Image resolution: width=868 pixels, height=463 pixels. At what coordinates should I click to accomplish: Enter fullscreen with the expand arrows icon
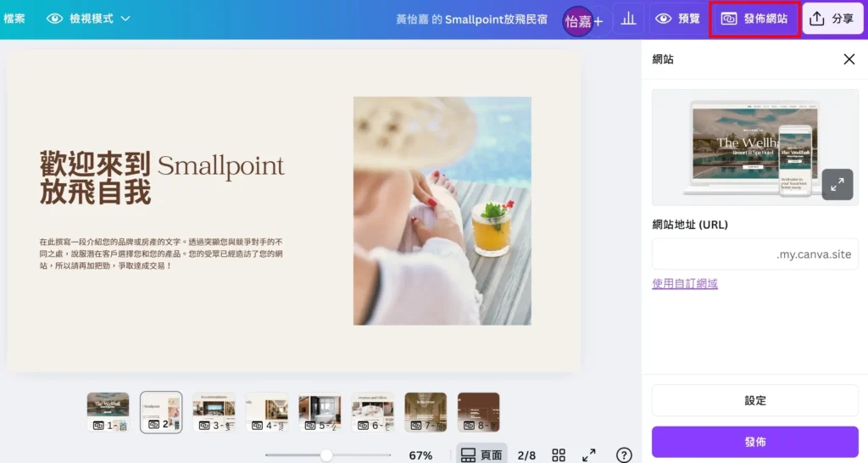pyautogui.click(x=589, y=455)
